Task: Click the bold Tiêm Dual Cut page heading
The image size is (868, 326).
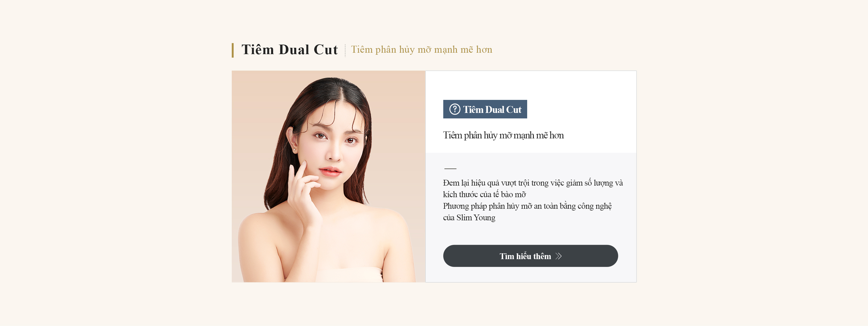Action: [x=289, y=50]
